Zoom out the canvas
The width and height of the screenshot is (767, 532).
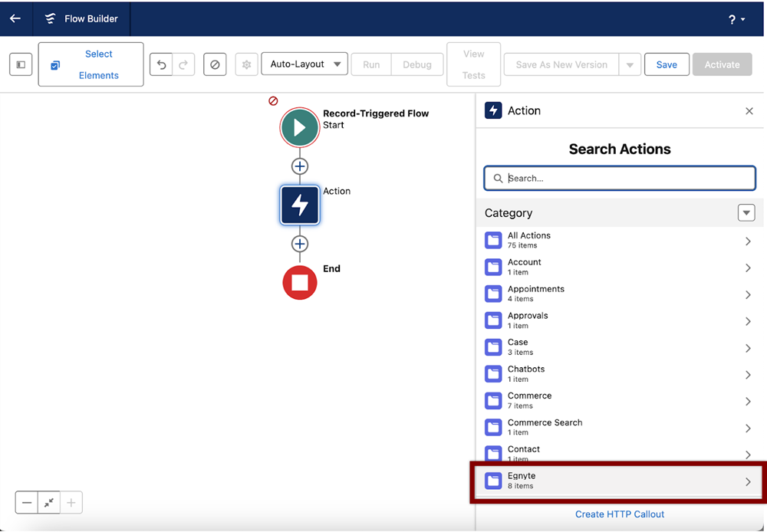click(x=26, y=503)
